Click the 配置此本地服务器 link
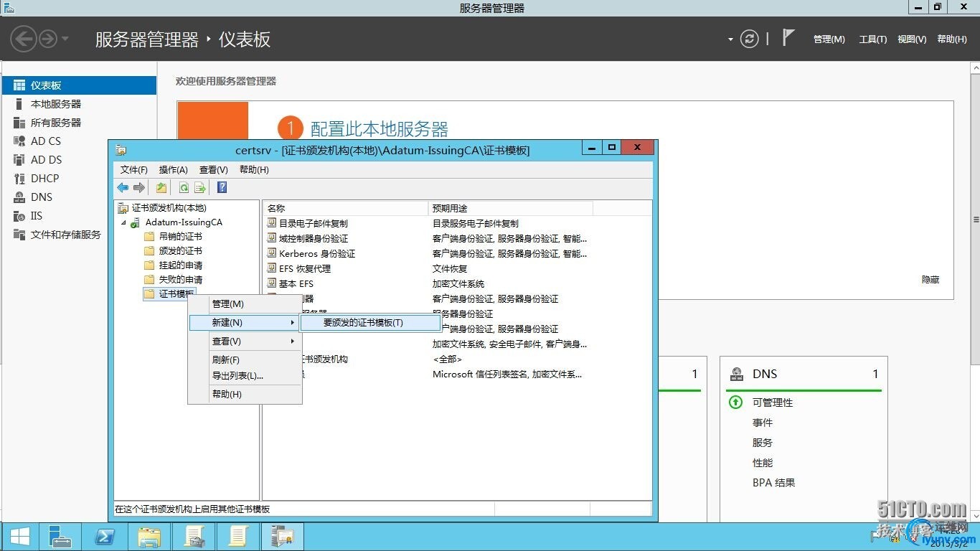 click(379, 129)
